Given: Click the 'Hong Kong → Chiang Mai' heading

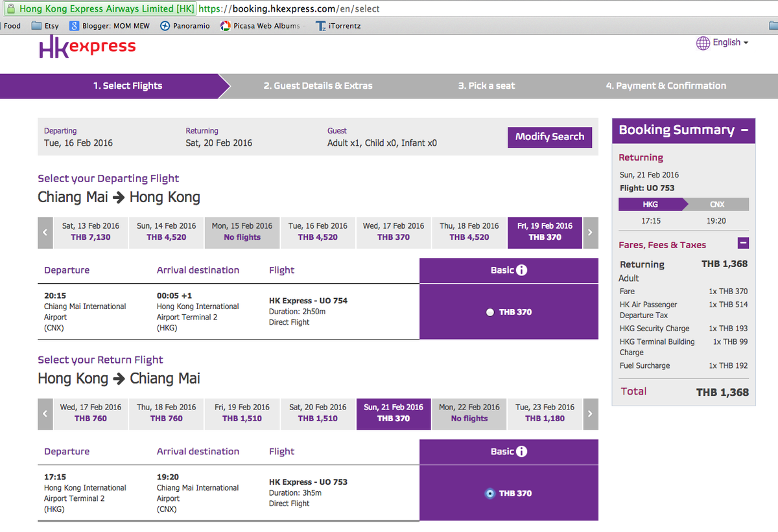Looking at the screenshot, I should point(119,379).
